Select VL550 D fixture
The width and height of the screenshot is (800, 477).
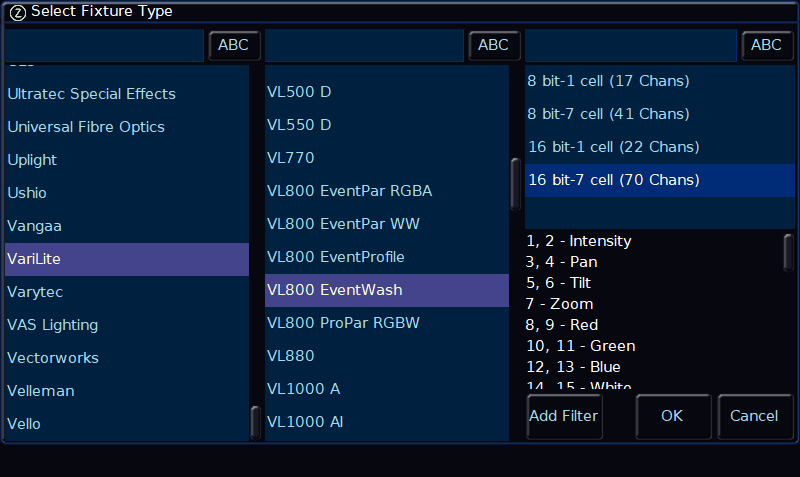[387, 125]
